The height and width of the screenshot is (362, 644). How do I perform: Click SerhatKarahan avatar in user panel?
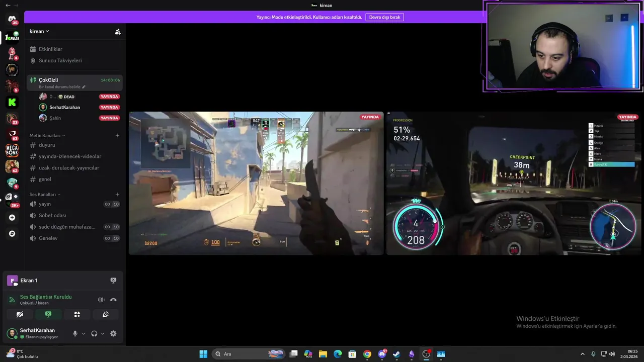click(x=12, y=333)
